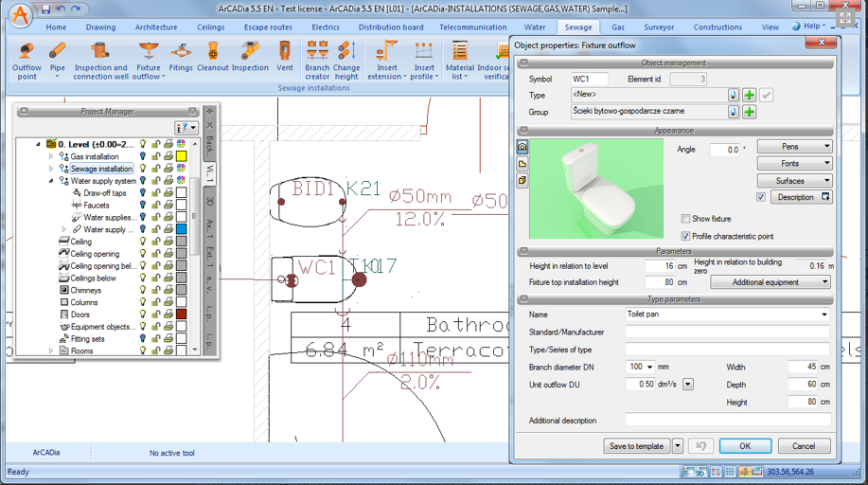Screen dimensions: 868x485
Task: Click the Cancel button
Action: tap(804, 445)
